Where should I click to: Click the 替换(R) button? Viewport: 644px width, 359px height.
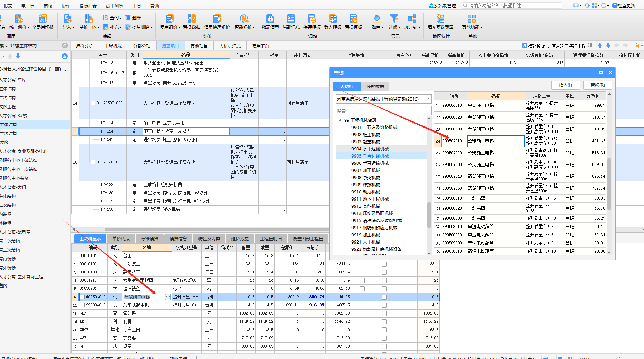coord(597,85)
